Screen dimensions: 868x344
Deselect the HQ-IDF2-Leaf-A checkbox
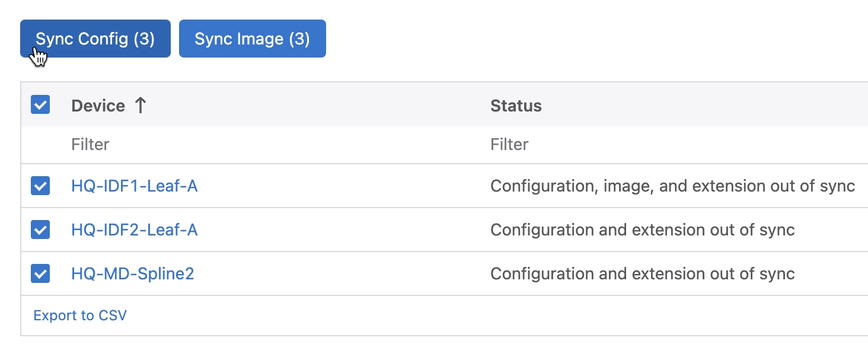pyautogui.click(x=40, y=230)
